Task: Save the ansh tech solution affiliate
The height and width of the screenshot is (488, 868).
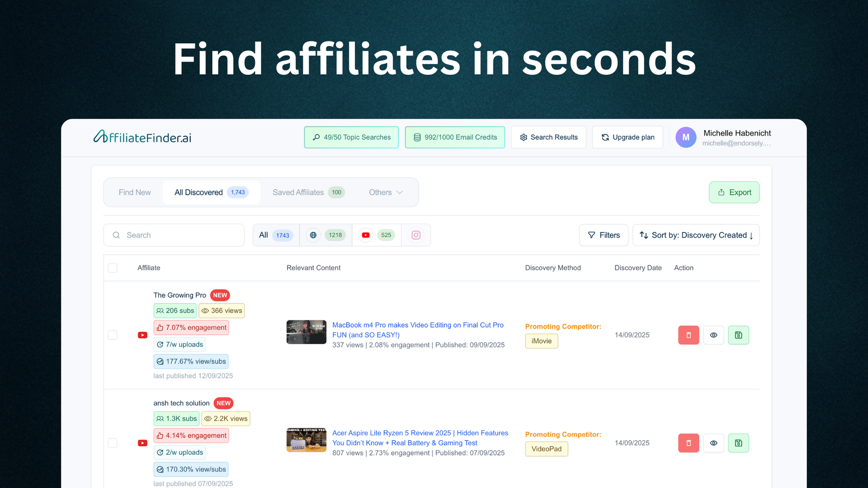Action: click(x=738, y=443)
